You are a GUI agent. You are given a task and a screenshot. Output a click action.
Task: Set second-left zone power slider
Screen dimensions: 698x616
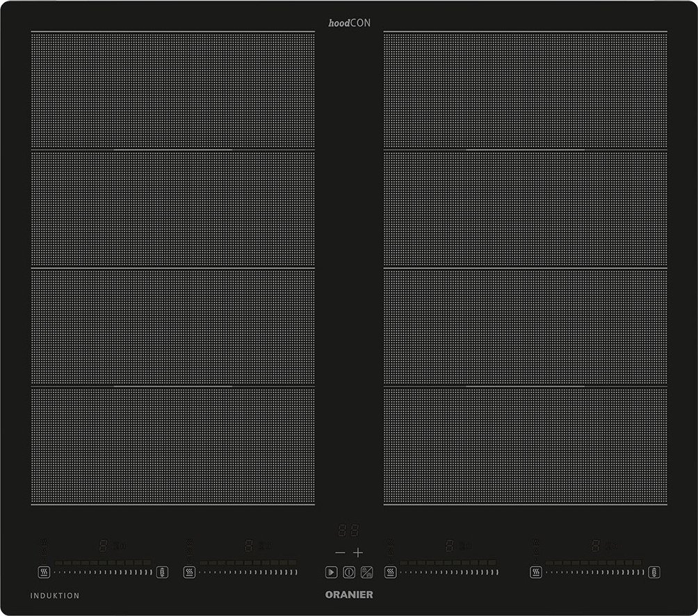click(248, 572)
